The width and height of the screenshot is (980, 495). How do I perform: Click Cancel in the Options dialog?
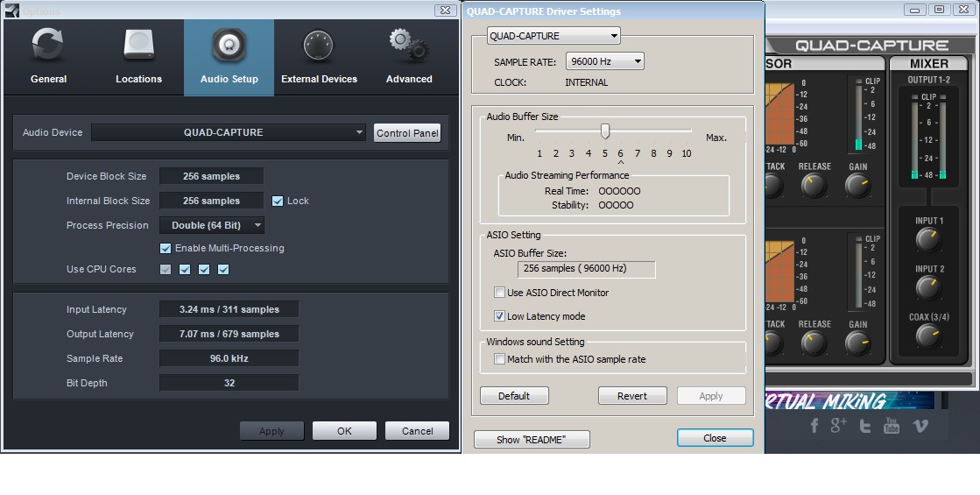coord(417,431)
